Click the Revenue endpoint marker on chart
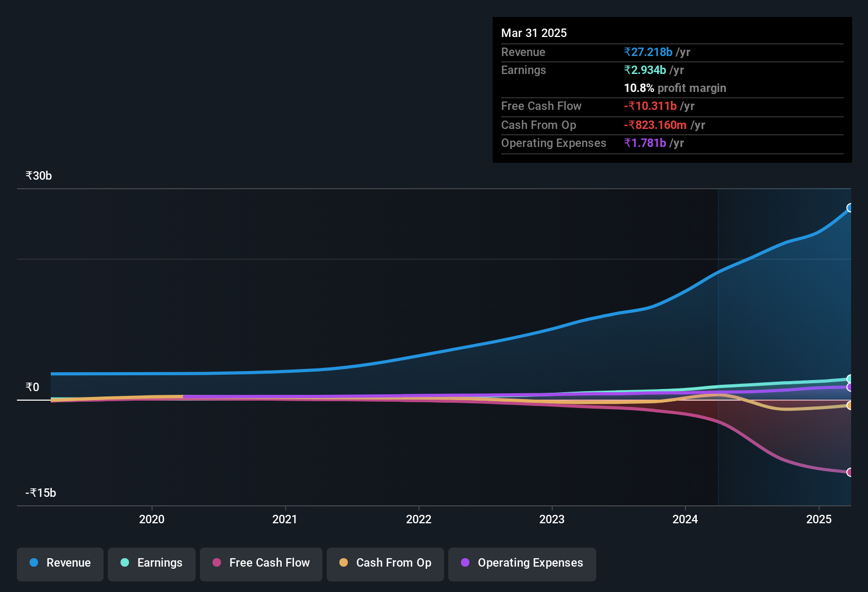The image size is (868, 592). [x=849, y=208]
